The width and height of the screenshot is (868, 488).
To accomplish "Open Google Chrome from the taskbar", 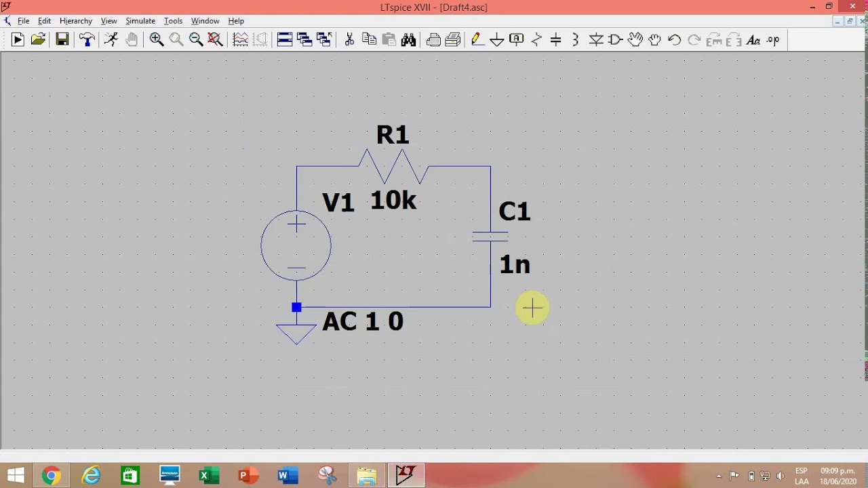I will tap(51, 476).
